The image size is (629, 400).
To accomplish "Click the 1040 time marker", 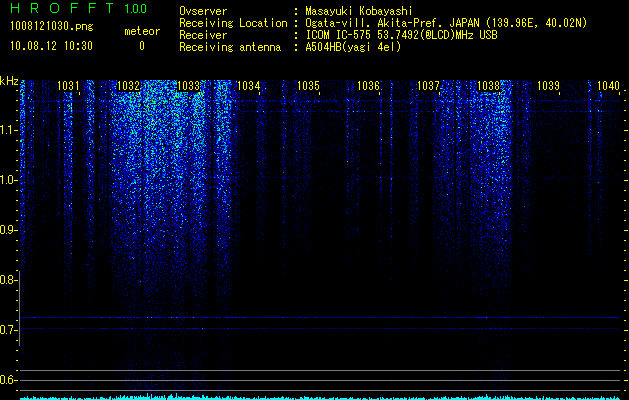I will [x=608, y=85].
